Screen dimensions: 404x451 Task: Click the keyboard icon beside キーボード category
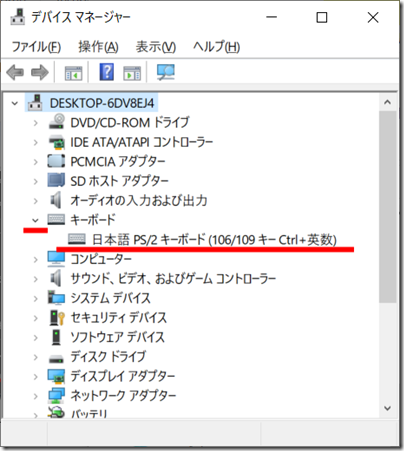tap(56, 219)
